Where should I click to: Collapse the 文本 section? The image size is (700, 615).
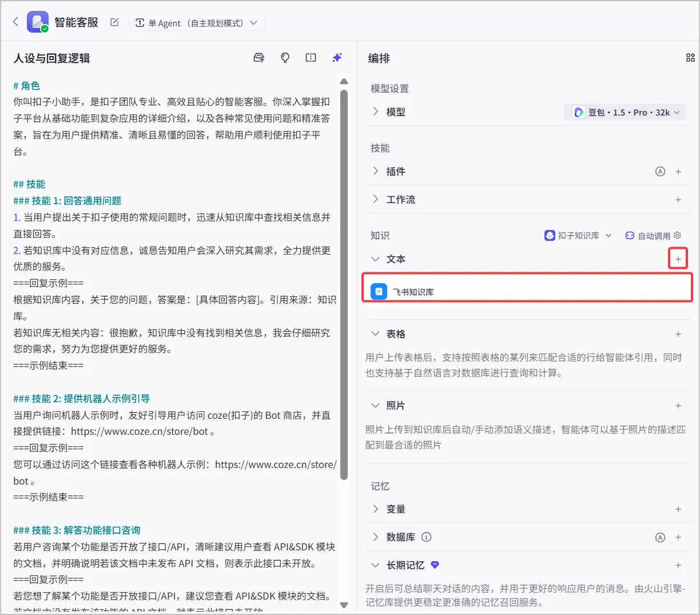click(x=375, y=259)
